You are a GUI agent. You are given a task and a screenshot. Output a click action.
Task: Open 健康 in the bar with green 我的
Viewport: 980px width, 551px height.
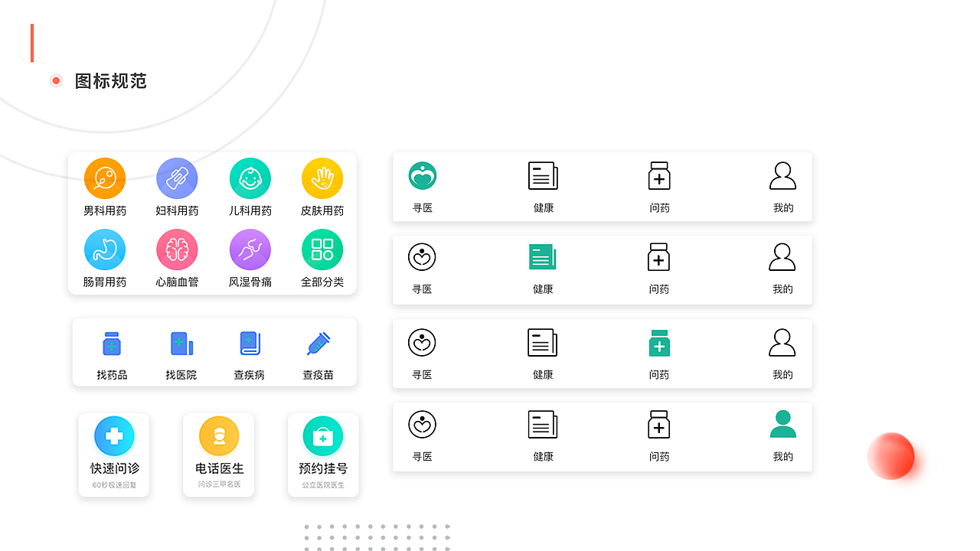[543, 435]
